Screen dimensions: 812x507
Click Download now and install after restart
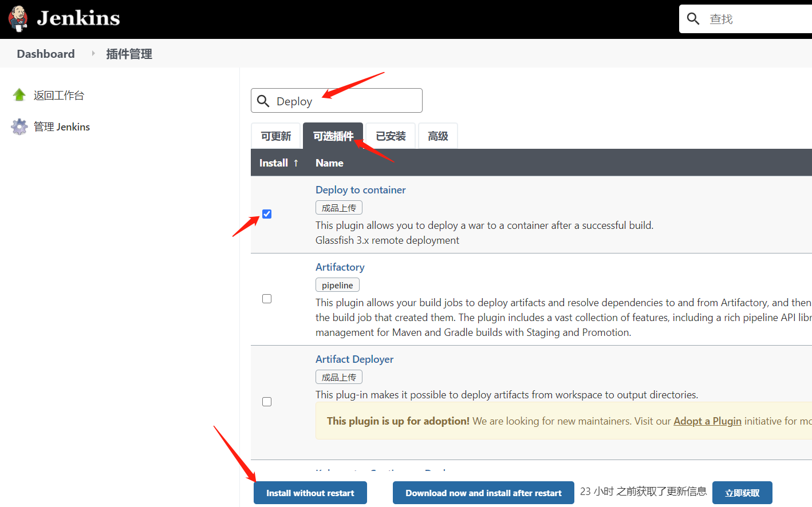(x=483, y=493)
